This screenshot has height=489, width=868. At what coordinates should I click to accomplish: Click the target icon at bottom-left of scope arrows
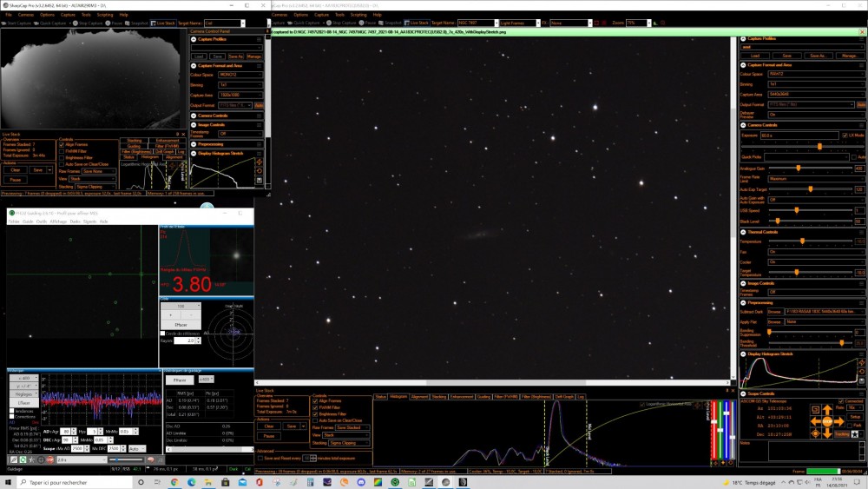815,433
